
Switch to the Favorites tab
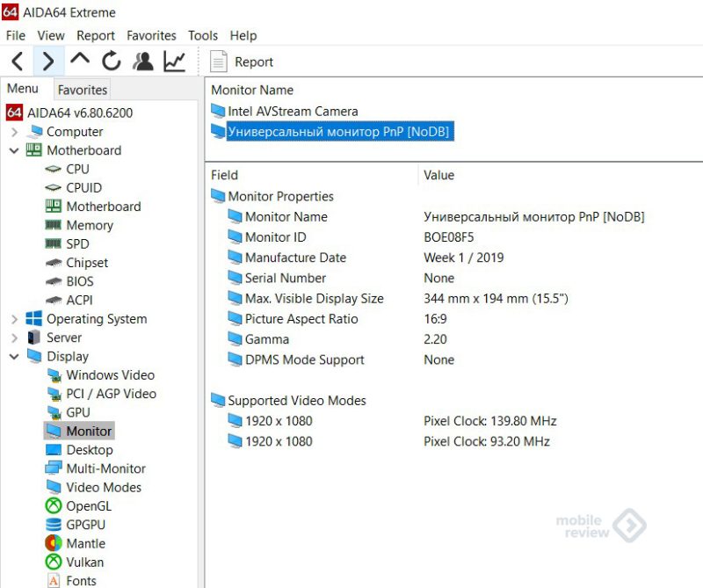point(83,90)
